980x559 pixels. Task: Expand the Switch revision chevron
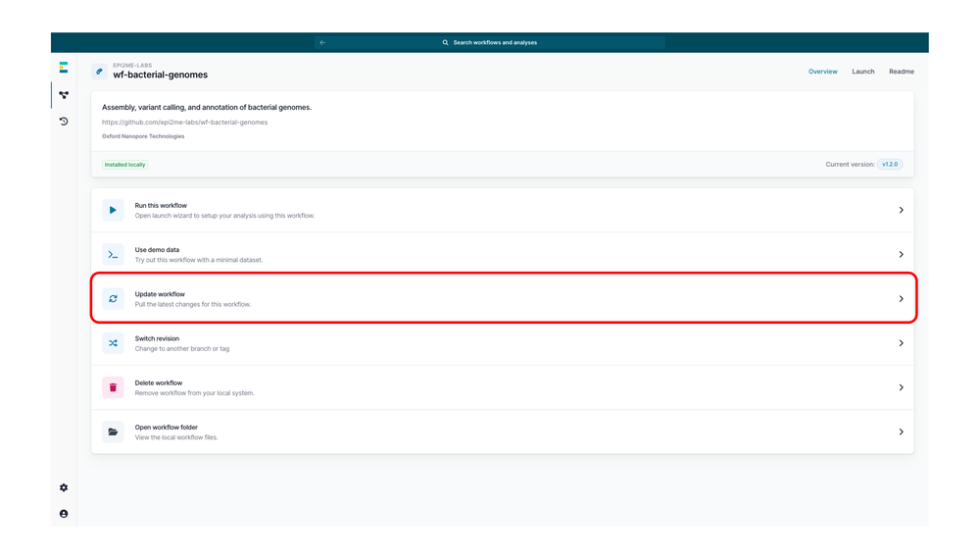[902, 343]
